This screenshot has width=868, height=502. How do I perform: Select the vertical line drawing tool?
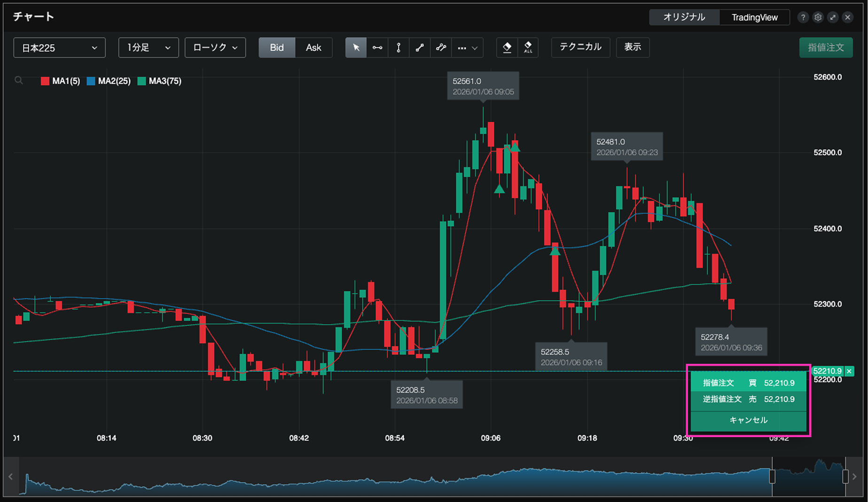(399, 47)
